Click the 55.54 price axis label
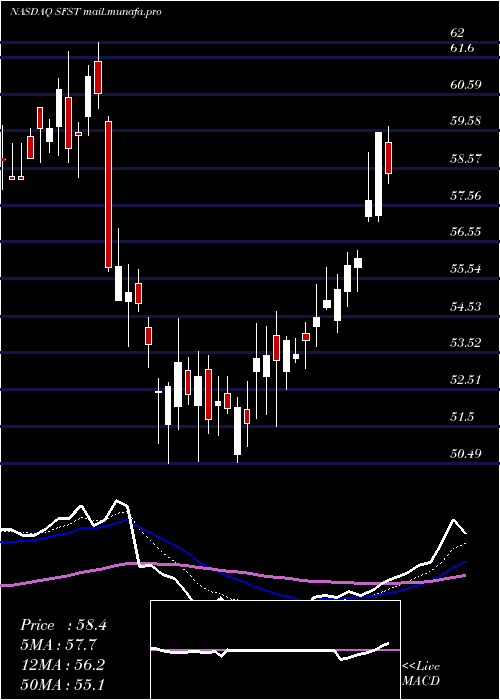 coord(466,269)
